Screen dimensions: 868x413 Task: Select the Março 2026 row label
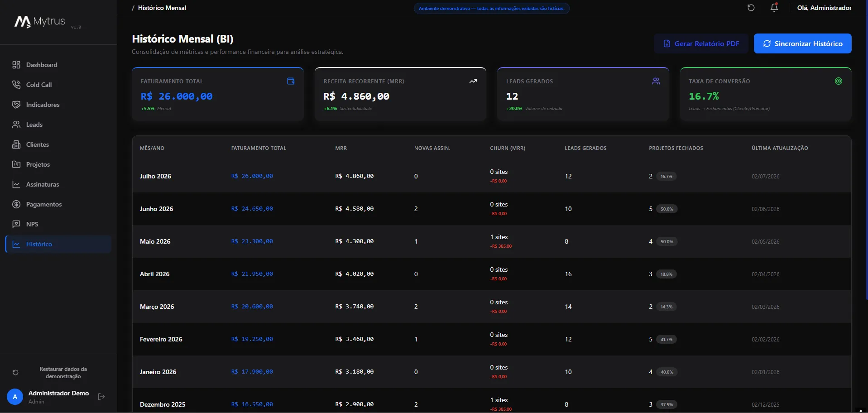point(157,307)
